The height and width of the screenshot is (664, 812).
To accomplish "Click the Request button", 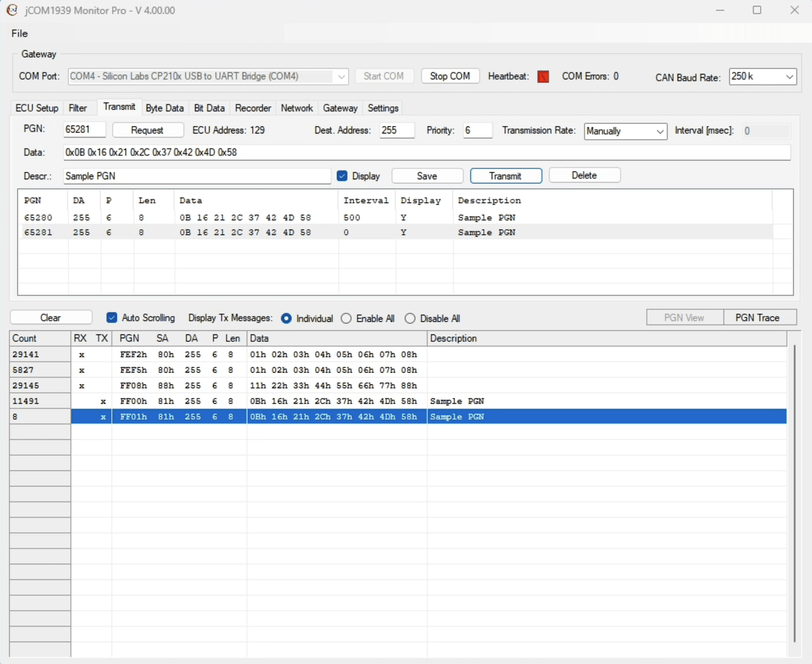I will [148, 130].
